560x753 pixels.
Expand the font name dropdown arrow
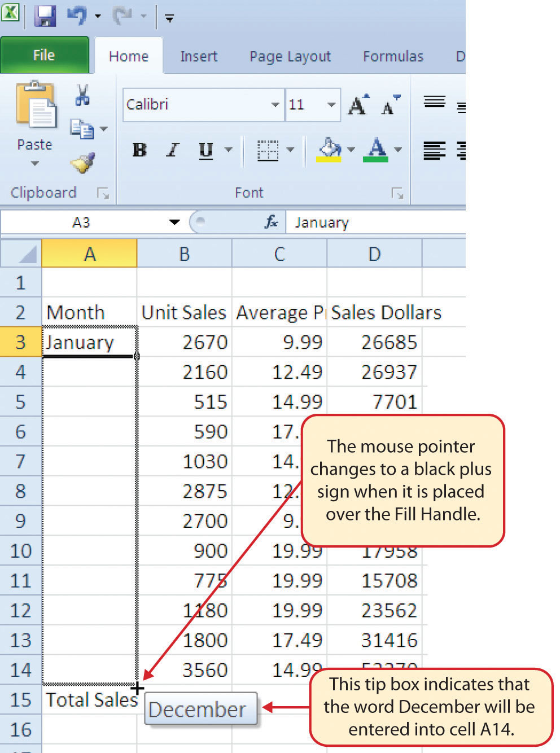(275, 104)
